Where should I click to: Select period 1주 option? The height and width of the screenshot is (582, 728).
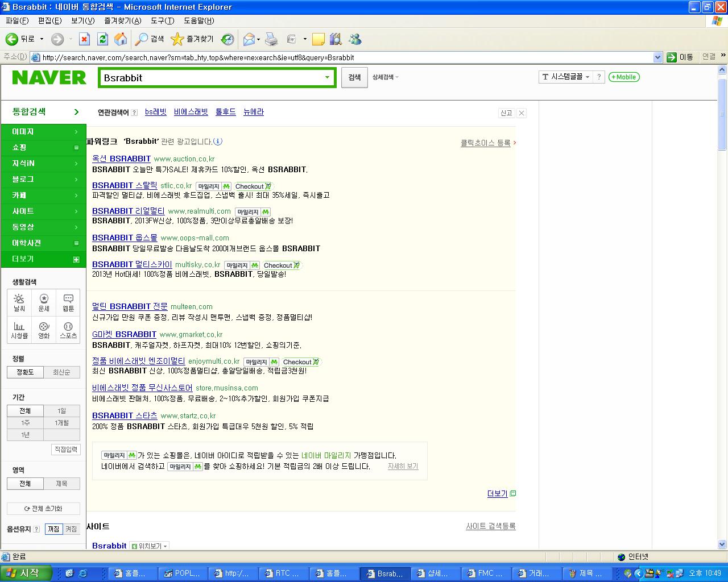pyautogui.click(x=25, y=423)
